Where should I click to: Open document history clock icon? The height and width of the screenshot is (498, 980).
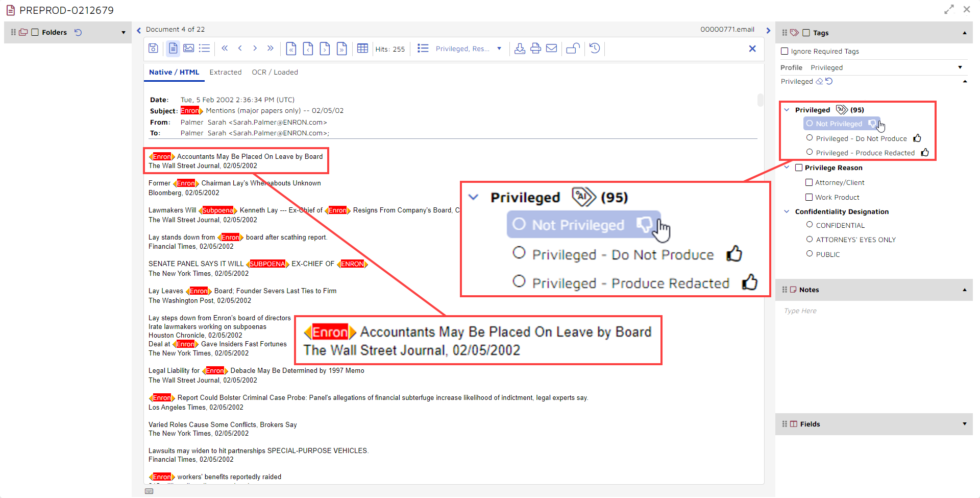[595, 49]
